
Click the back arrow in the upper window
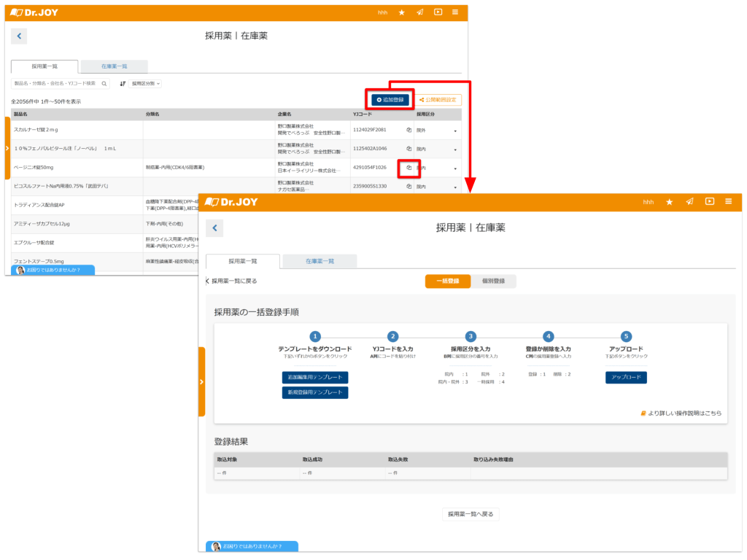click(x=20, y=36)
